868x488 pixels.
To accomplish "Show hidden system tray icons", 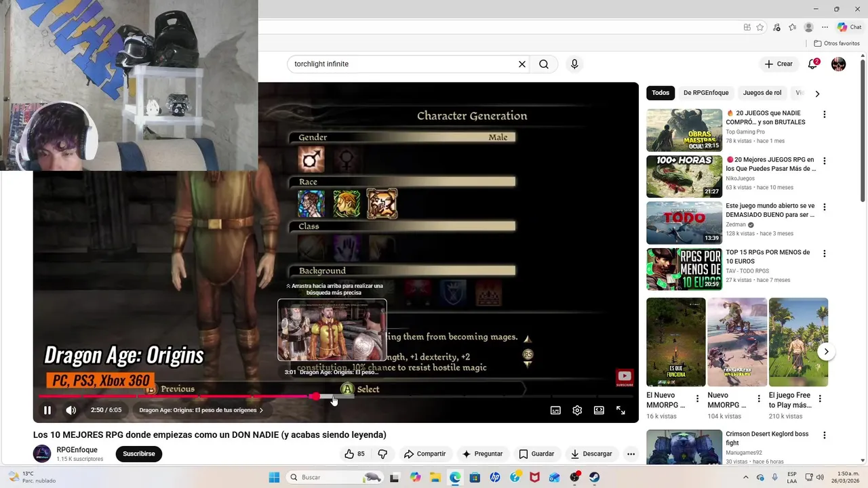I will [x=746, y=477].
